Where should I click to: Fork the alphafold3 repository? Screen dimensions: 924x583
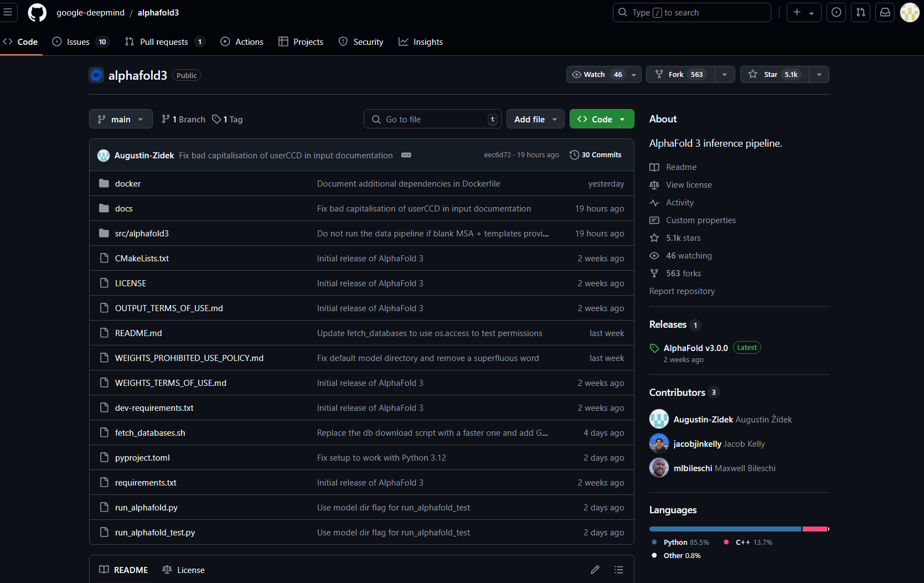(680, 75)
